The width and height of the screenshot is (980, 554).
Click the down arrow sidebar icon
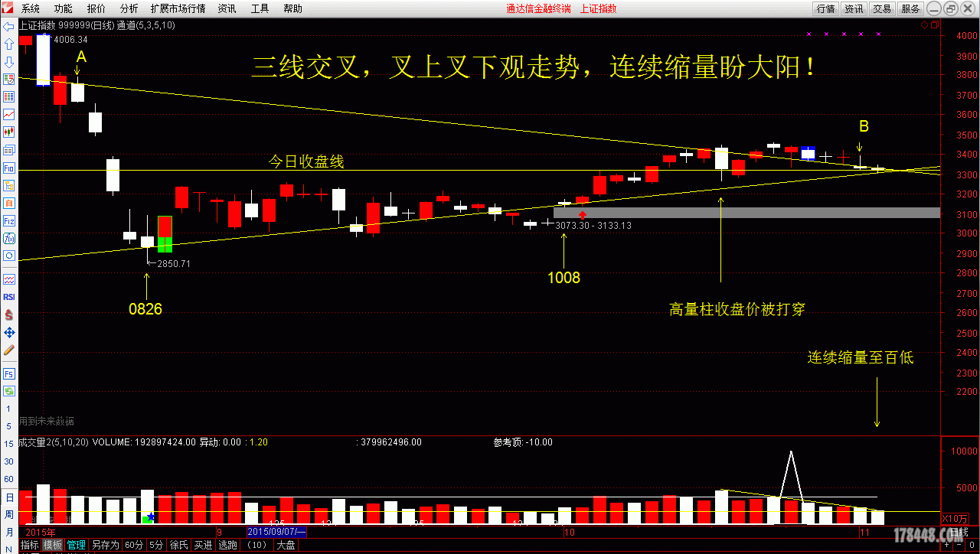[9, 62]
